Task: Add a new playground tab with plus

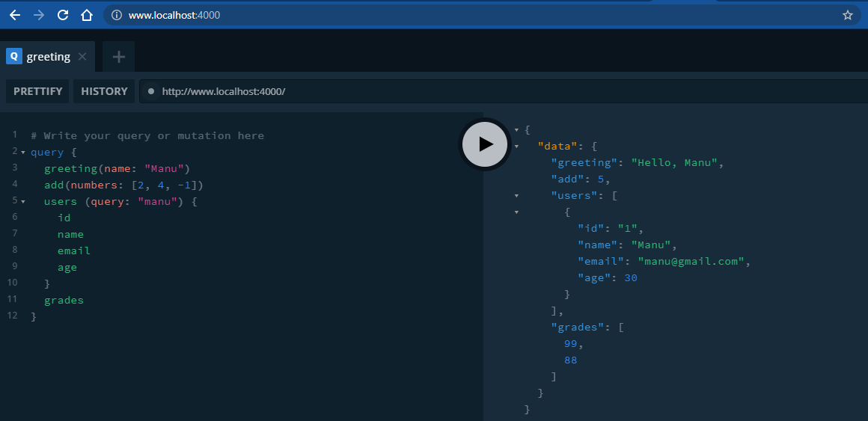Action: (118, 56)
